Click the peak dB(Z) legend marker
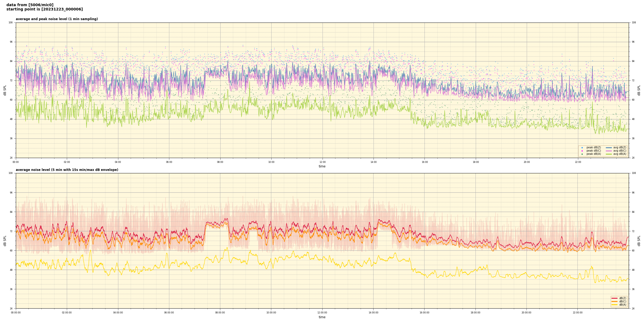This screenshot has height=322, width=644. pyautogui.click(x=582, y=148)
